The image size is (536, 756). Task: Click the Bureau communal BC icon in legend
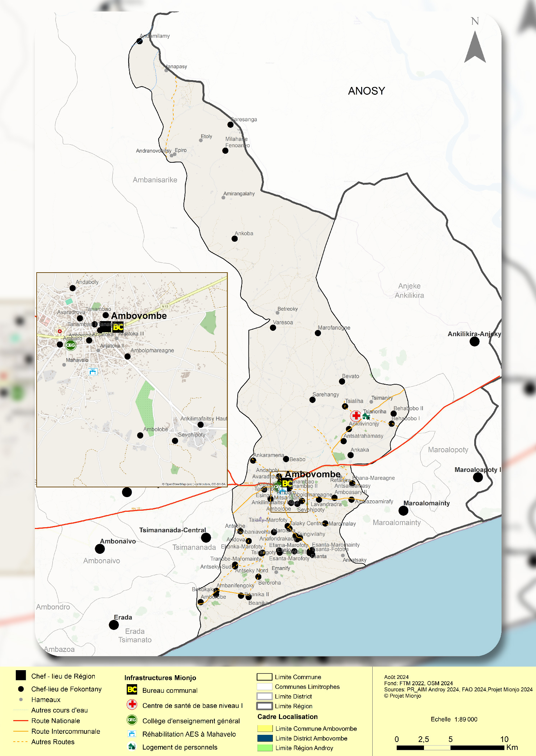pyautogui.click(x=132, y=690)
